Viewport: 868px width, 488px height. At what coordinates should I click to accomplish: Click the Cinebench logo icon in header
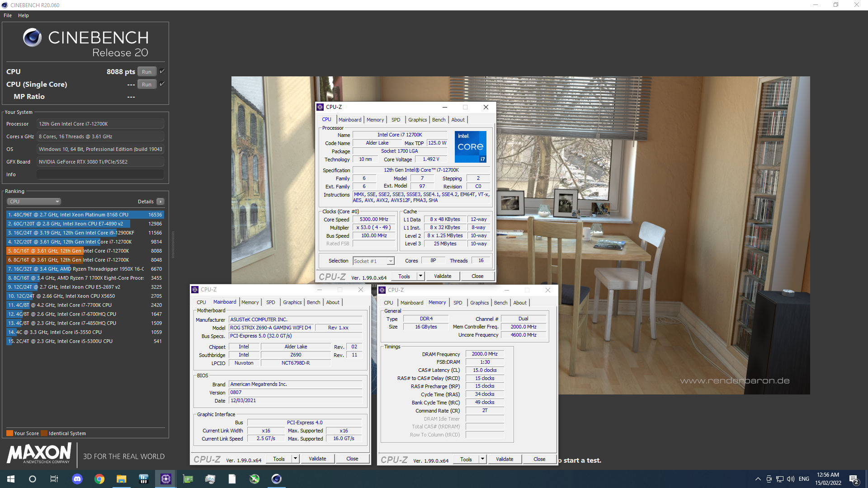click(x=32, y=38)
